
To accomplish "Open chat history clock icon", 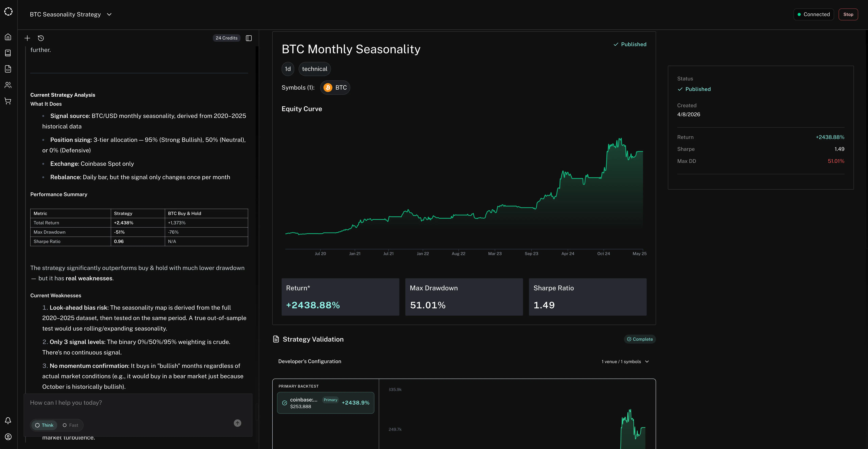I will tap(41, 38).
